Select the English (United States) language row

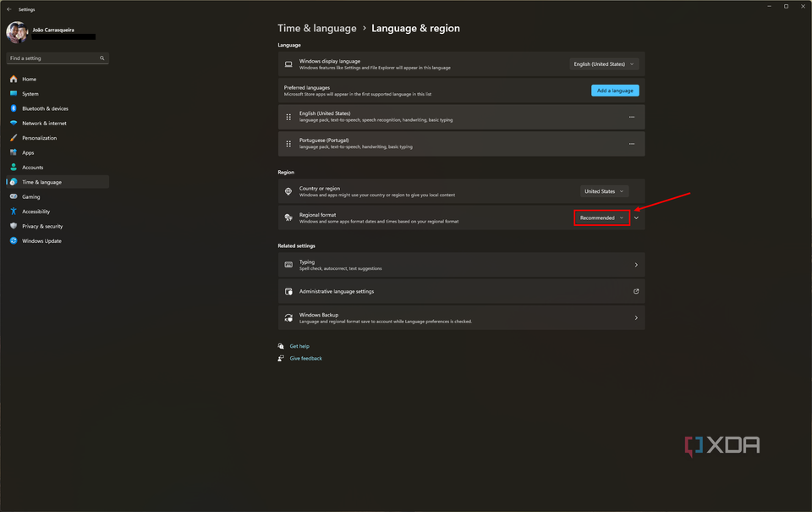point(462,117)
